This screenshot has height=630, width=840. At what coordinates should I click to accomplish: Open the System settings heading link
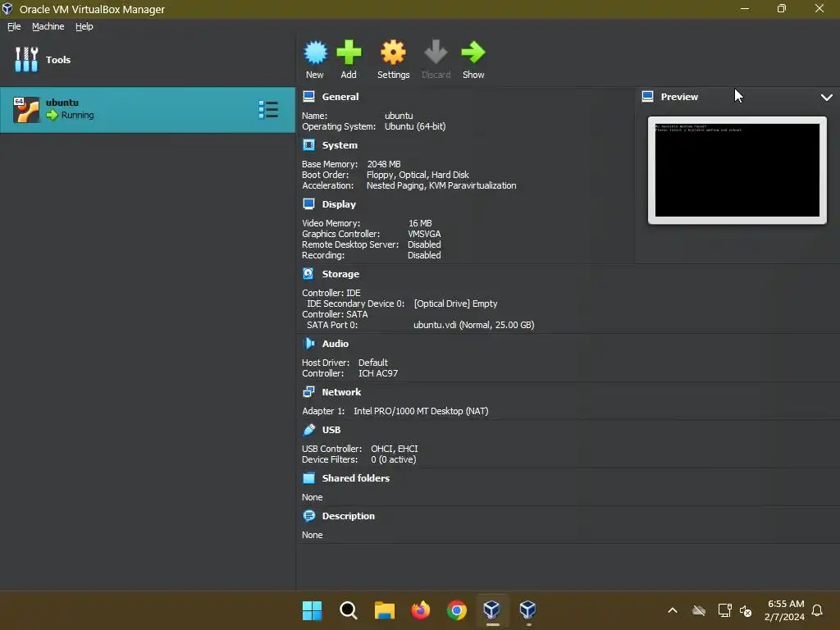coord(340,145)
